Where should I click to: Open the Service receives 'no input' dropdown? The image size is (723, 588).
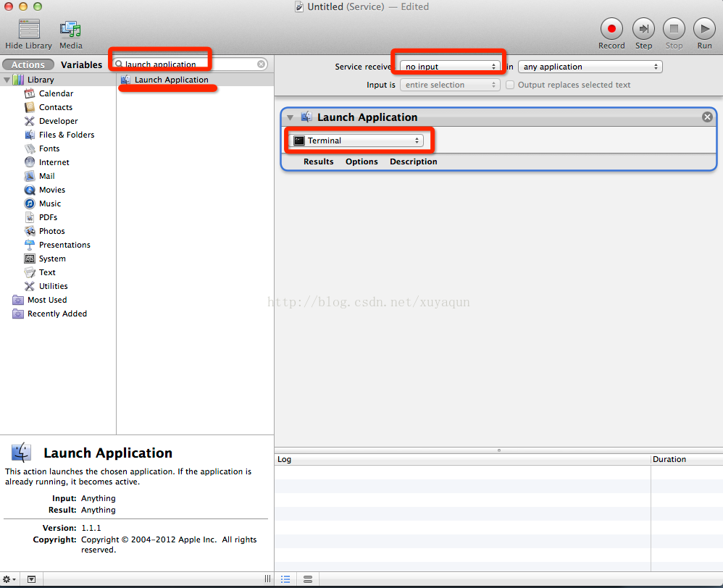click(x=450, y=67)
